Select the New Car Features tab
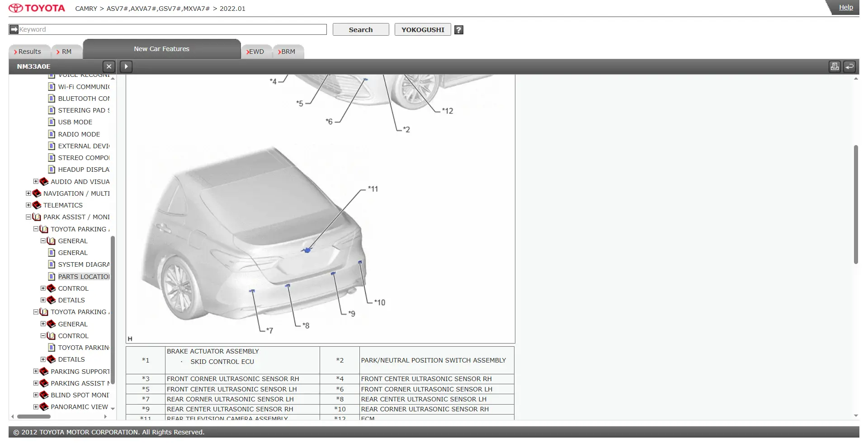 point(161,49)
